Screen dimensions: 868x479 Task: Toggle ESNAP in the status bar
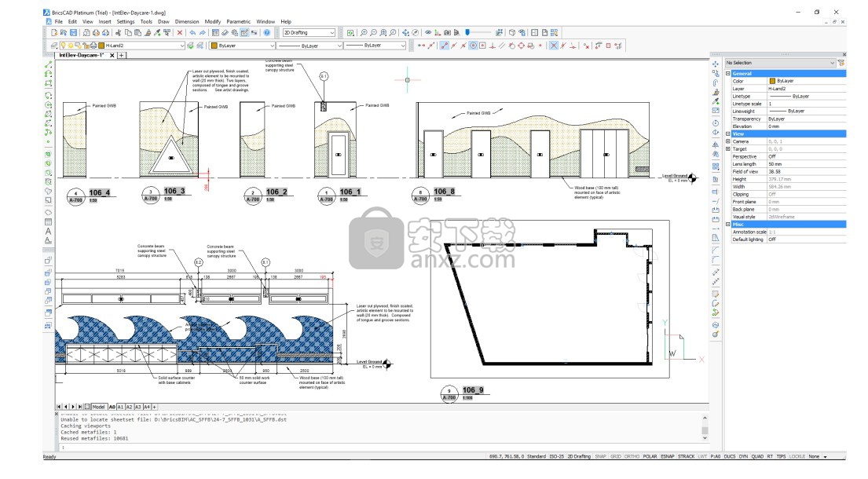click(x=668, y=456)
